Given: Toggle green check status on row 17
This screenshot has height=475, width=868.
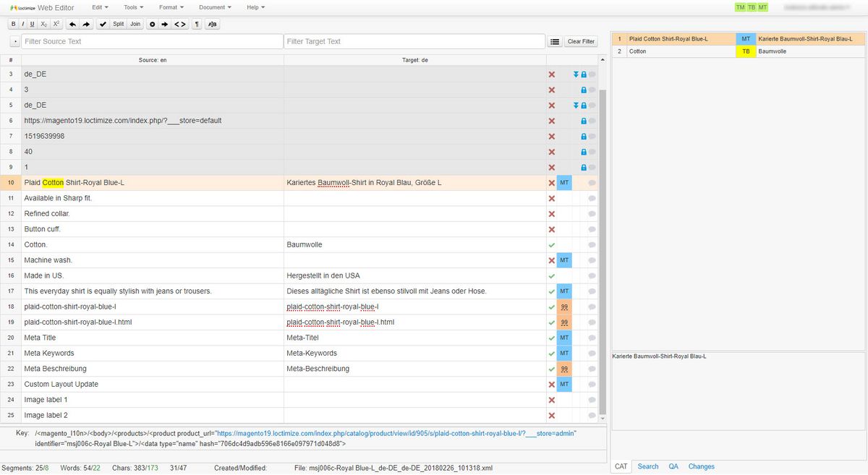Looking at the screenshot, I should pos(552,291).
